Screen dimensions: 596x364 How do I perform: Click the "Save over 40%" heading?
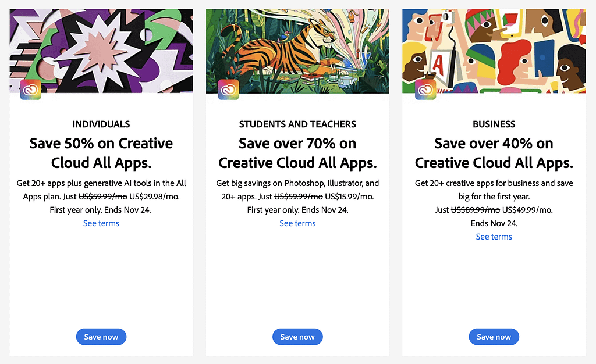(x=494, y=152)
